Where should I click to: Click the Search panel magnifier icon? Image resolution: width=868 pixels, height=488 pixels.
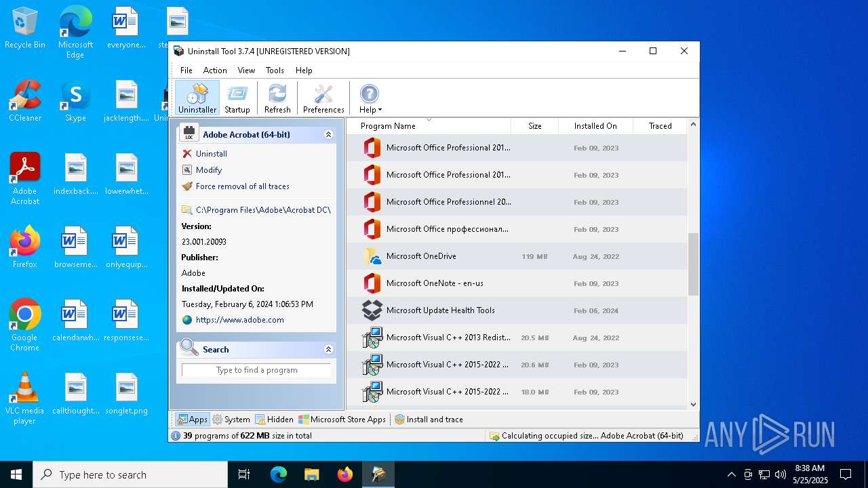coord(189,348)
